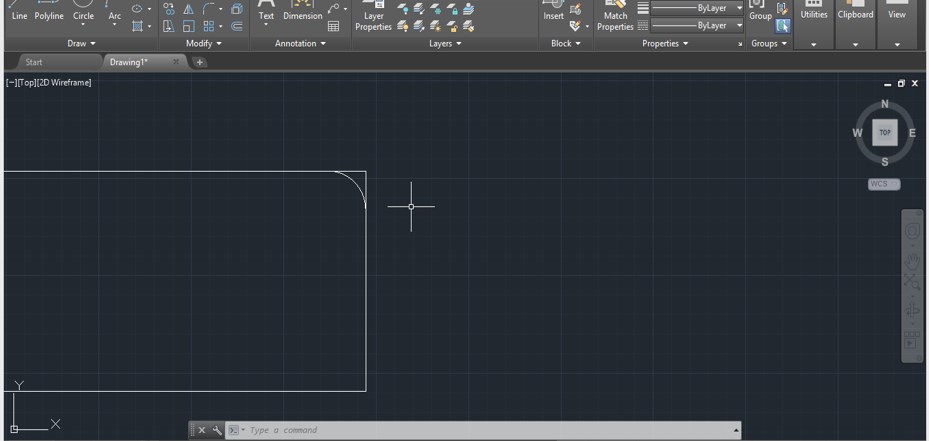Viewport: 929px width, 441px height.
Task: Switch to the Start tab
Action: pyautogui.click(x=34, y=62)
